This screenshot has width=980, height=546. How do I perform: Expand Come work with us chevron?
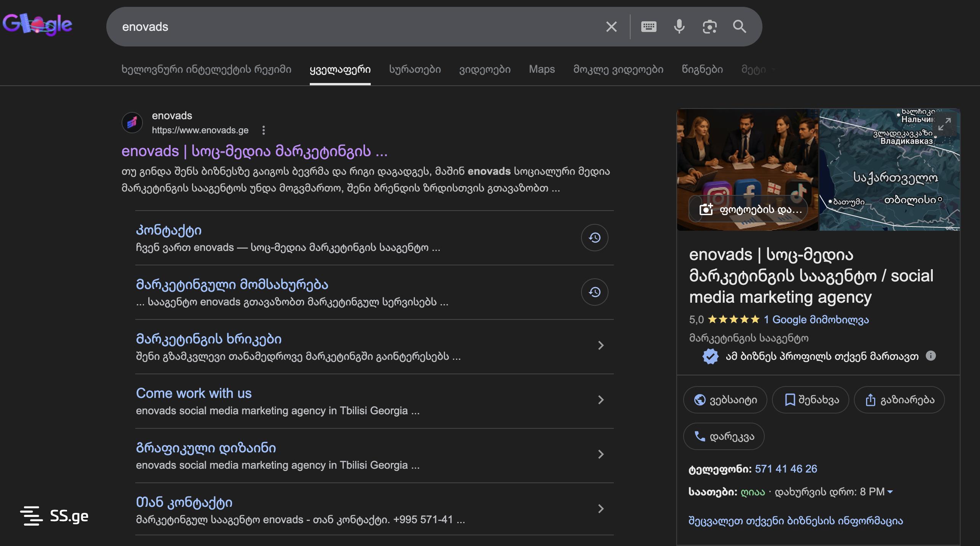click(600, 400)
